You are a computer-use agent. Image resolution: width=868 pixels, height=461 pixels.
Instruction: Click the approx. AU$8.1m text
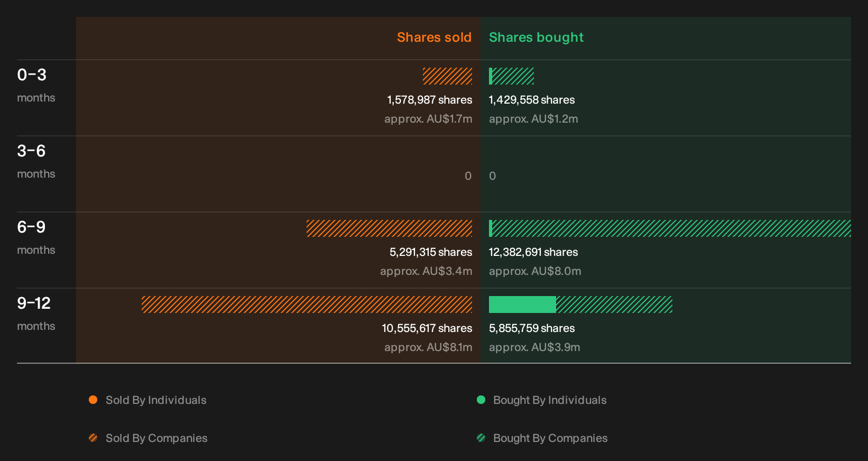428,347
